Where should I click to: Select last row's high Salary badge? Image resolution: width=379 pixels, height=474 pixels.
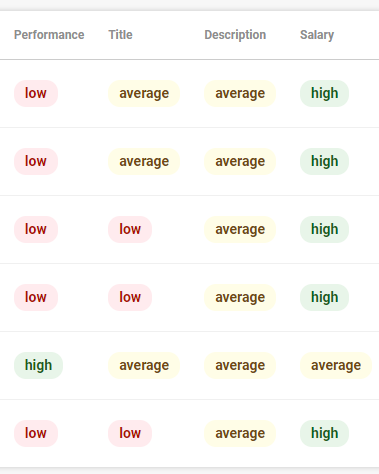tap(324, 433)
